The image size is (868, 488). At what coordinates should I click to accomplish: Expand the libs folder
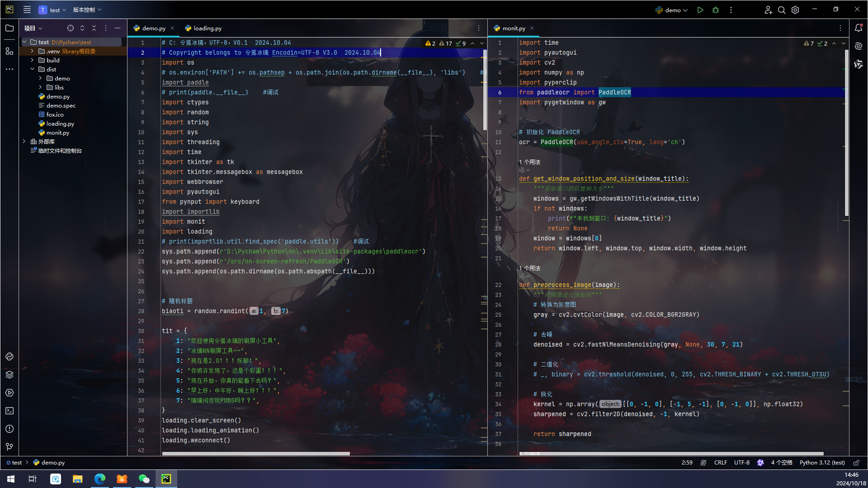(x=40, y=87)
